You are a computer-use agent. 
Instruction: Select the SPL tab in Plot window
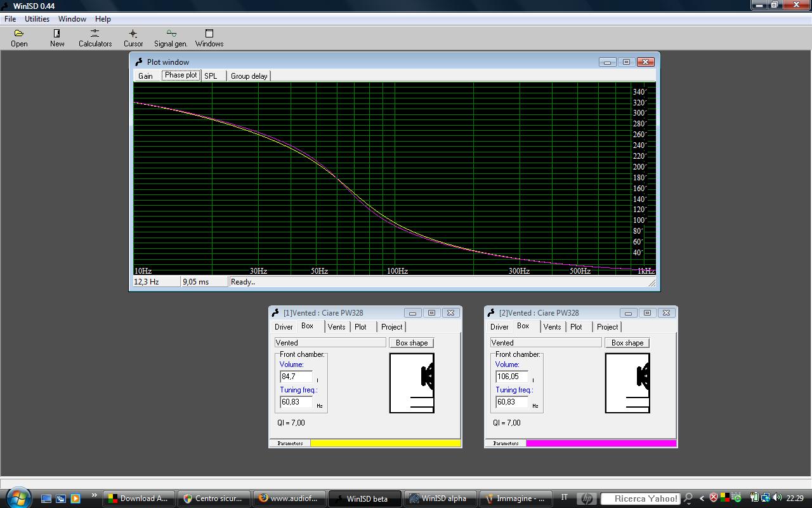tap(211, 76)
